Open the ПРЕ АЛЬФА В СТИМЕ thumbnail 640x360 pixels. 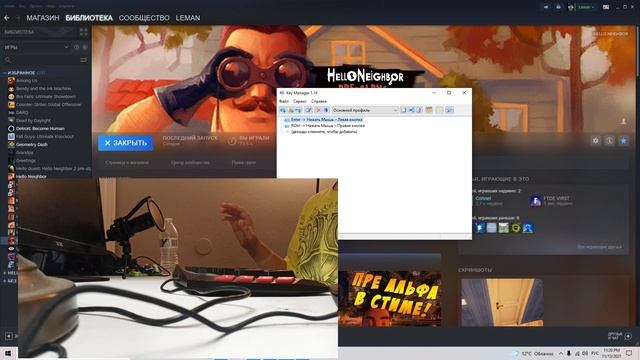pyautogui.click(x=390, y=298)
